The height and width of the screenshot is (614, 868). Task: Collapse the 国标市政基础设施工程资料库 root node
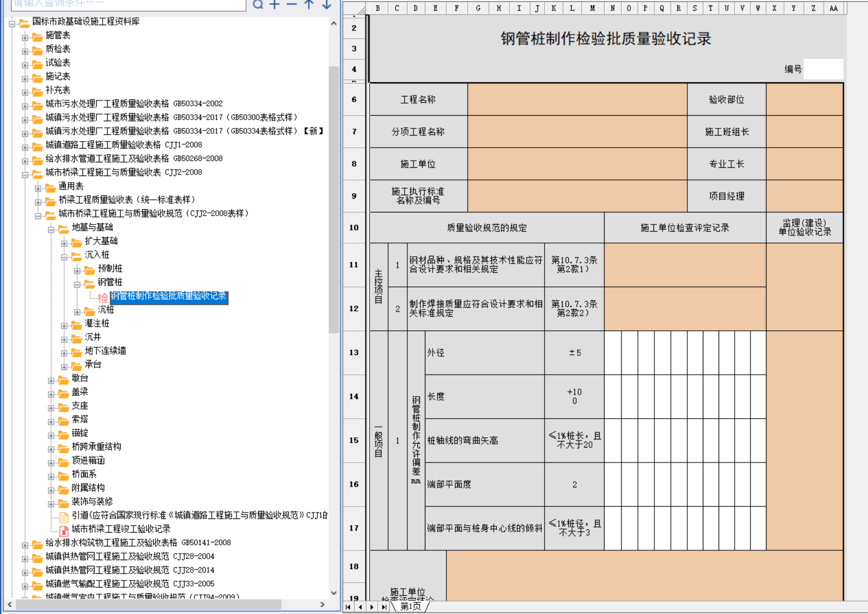12,24
